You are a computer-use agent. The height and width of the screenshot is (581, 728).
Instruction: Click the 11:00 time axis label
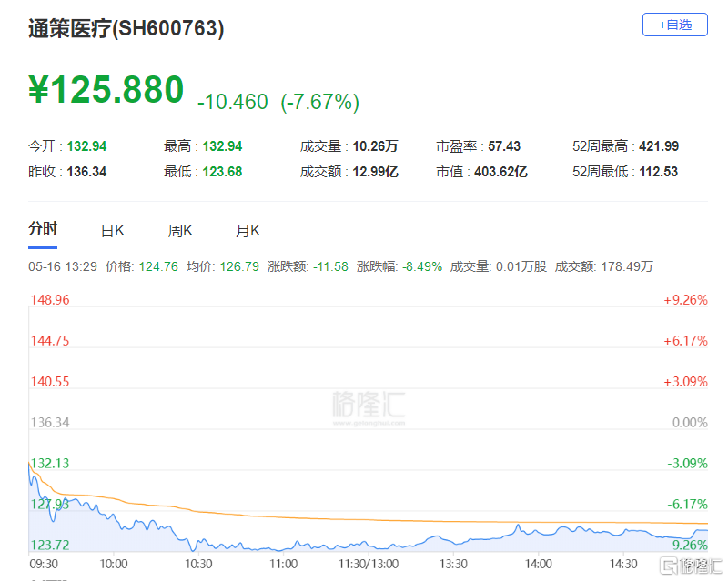pyautogui.click(x=284, y=564)
